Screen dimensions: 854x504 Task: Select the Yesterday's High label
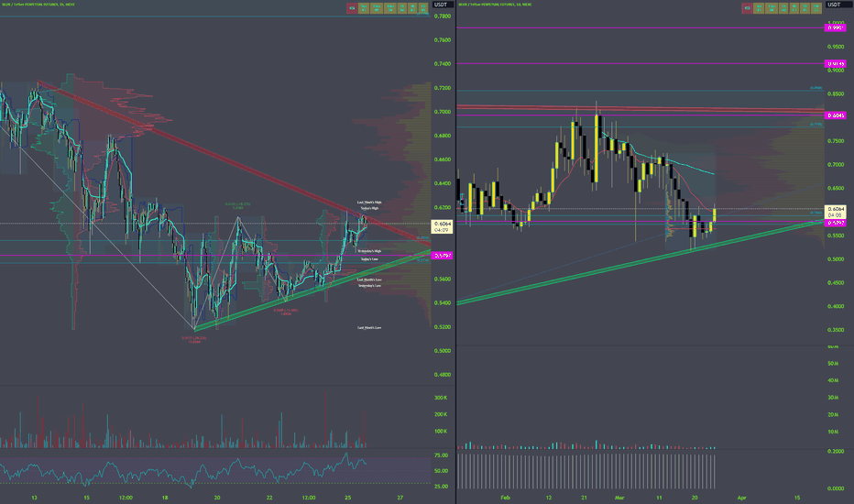pyautogui.click(x=369, y=251)
